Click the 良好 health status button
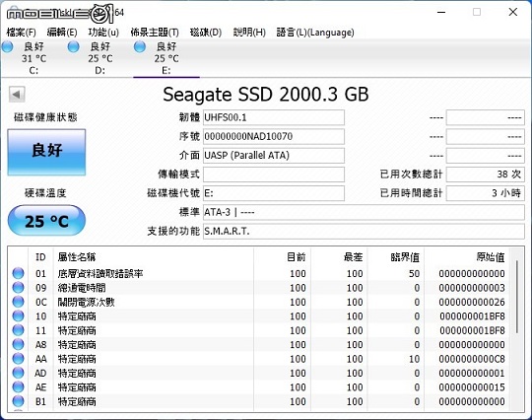This screenshot has height=420, width=532. [x=46, y=152]
